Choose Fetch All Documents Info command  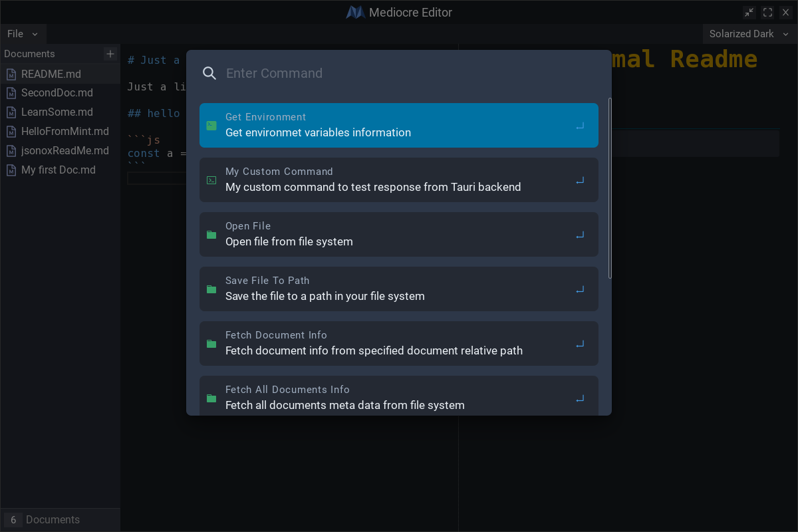399,396
